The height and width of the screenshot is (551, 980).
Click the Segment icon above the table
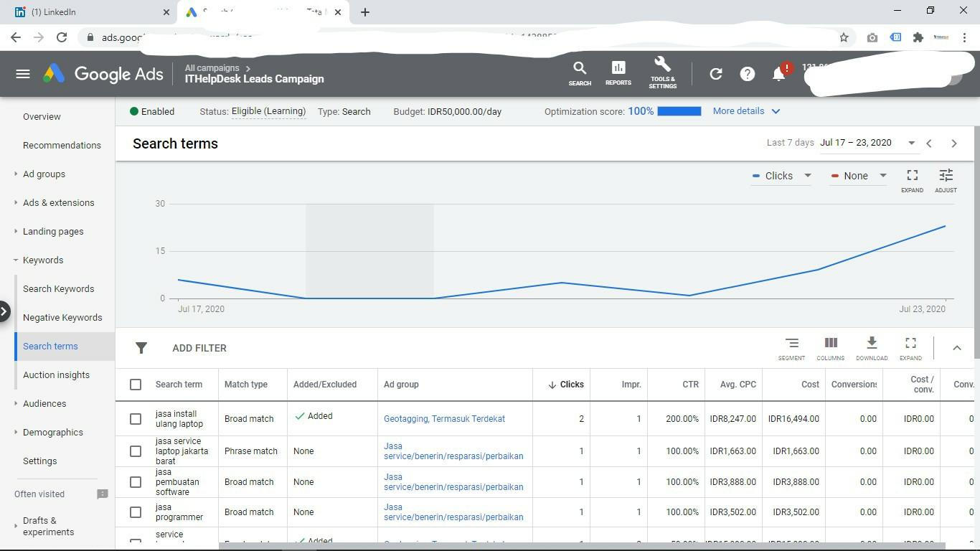click(x=791, y=347)
